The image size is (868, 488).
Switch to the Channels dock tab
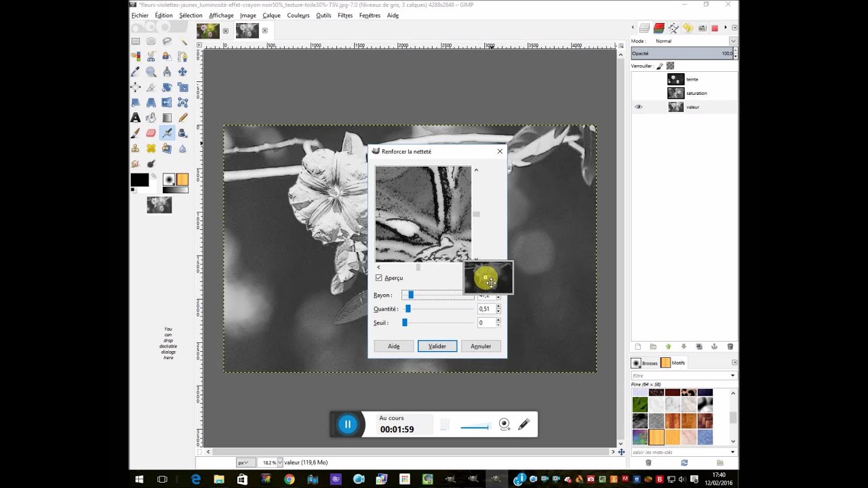click(658, 28)
